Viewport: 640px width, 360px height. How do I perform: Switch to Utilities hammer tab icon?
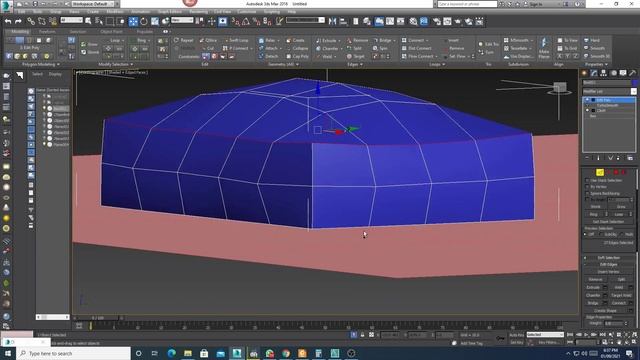(x=632, y=73)
